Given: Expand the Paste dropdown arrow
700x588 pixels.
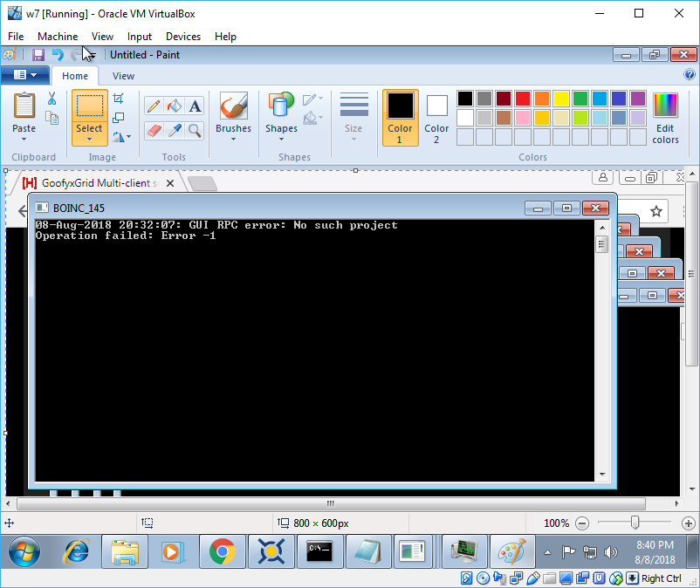Looking at the screenshot, I should click(x=24, y=140).
